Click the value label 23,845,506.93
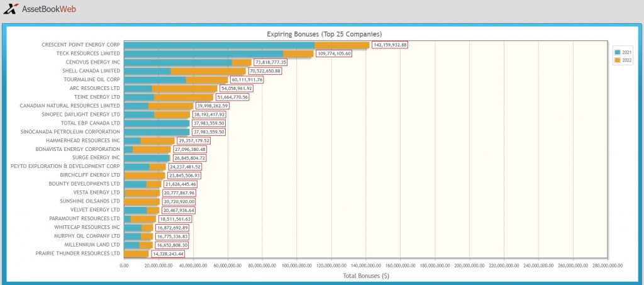This screenshot has height=285, width=644. pos(184,176)
